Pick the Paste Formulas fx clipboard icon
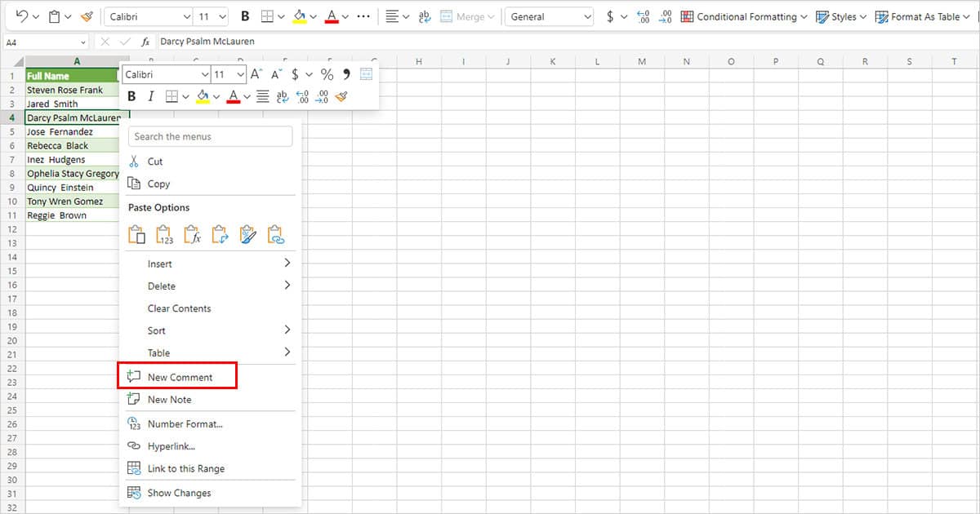 pos(194,234)
